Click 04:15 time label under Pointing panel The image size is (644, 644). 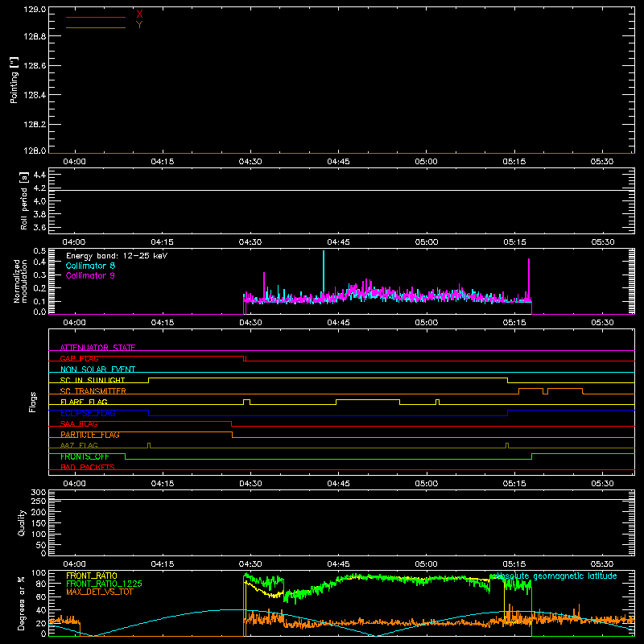coord(163,162)
